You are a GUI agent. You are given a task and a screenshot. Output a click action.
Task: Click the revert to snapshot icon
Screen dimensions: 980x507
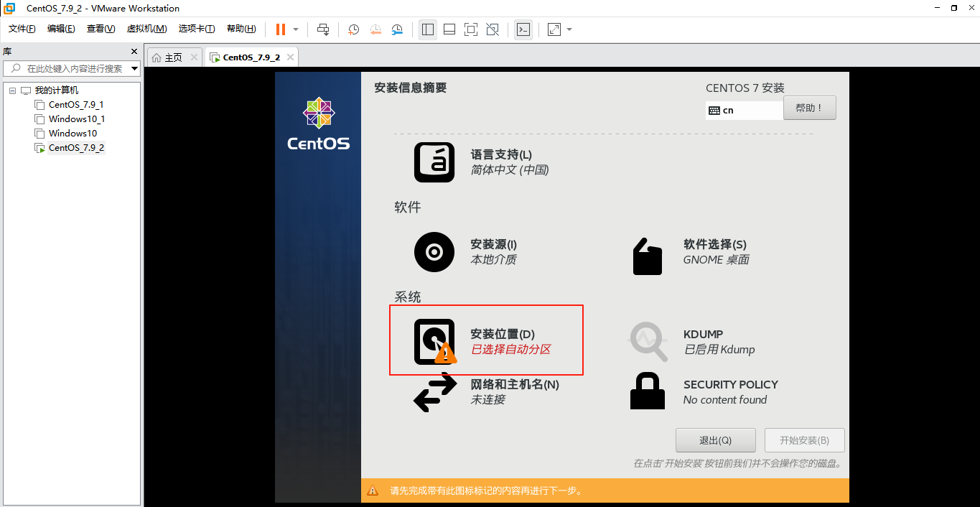coord(375,29)
